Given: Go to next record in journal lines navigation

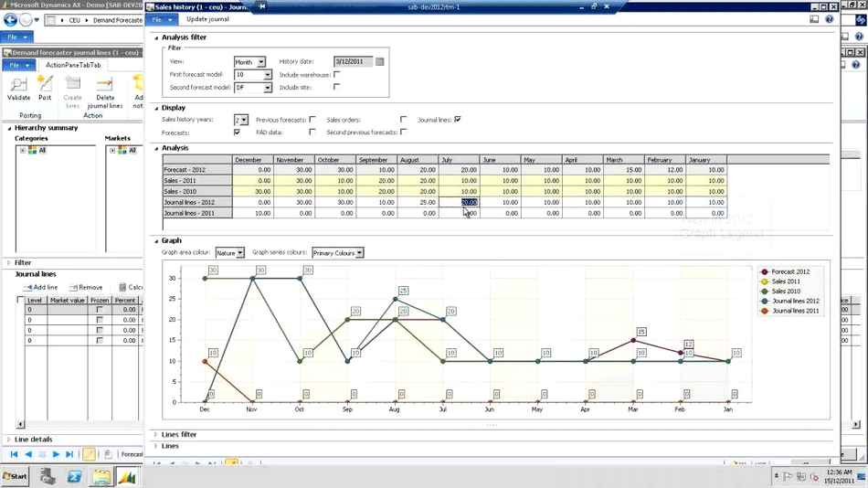Looking at the screenshot, I should pyautogui.click(x=56, y=454).
